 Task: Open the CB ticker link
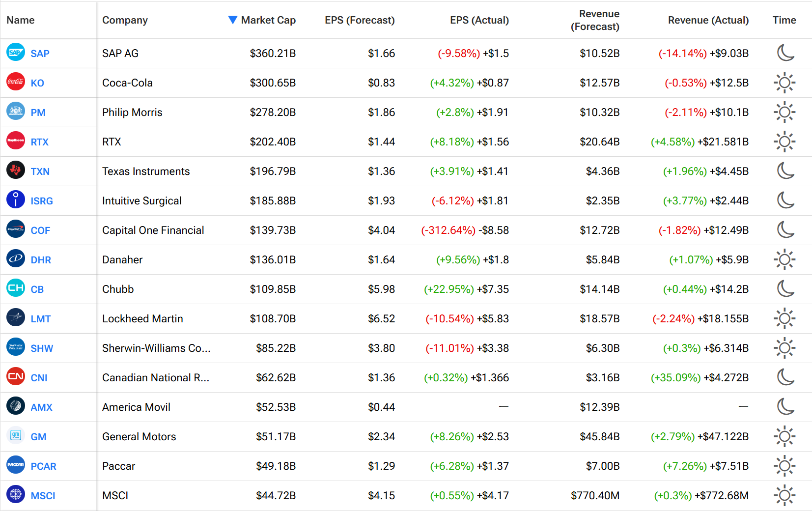[37, 289]
